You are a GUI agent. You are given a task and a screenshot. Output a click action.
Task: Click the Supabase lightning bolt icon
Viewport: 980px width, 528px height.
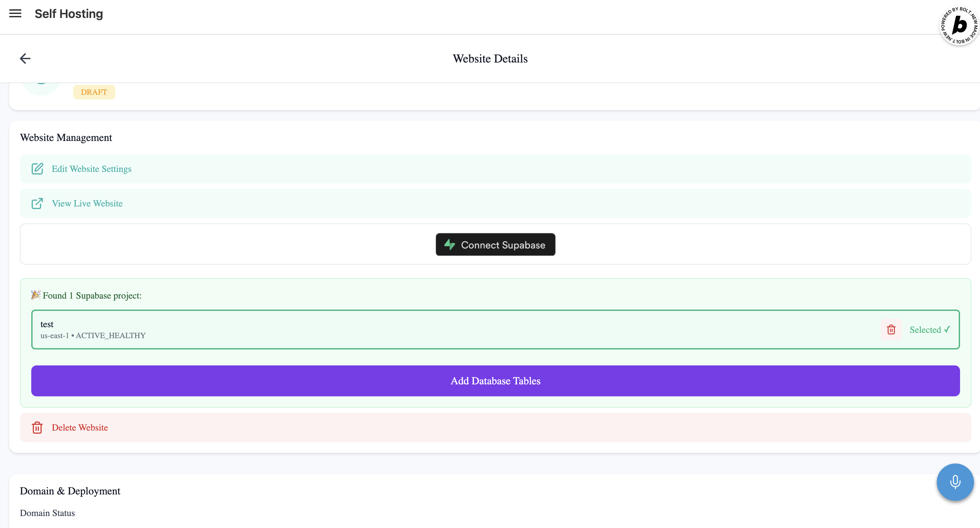(450, 245)
